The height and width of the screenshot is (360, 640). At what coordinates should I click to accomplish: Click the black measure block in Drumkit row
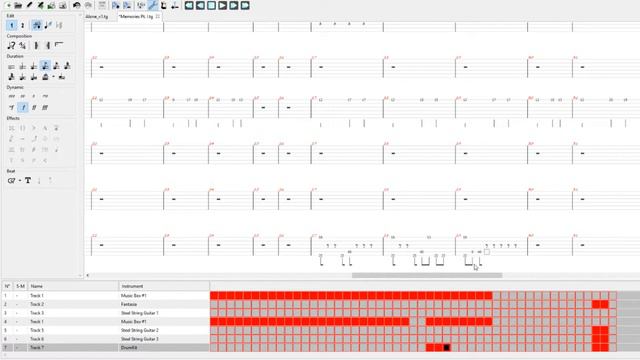coord(447,347)
